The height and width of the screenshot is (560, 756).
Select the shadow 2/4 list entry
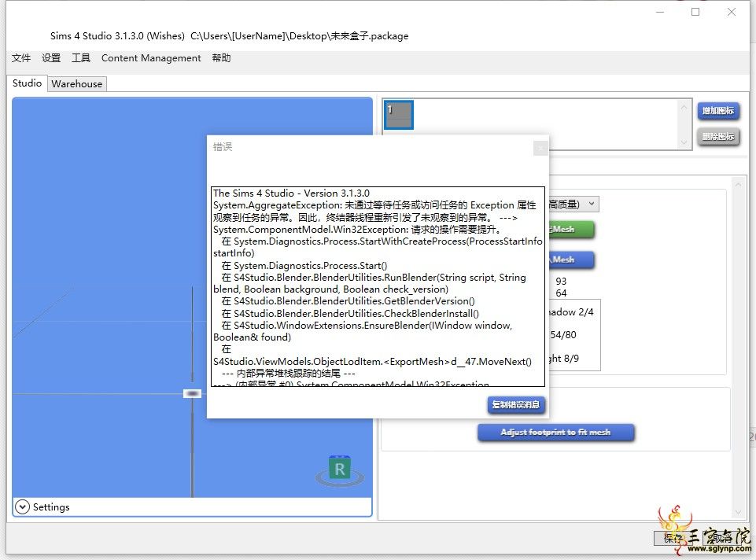(x=573, y=312)
